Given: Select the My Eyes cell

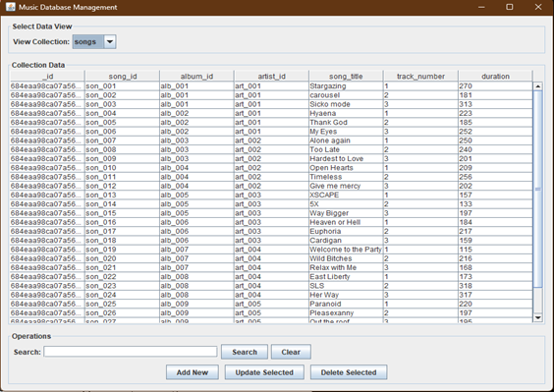Looking at the screenshot, I should pyautogui.click(x=346, y=132).
